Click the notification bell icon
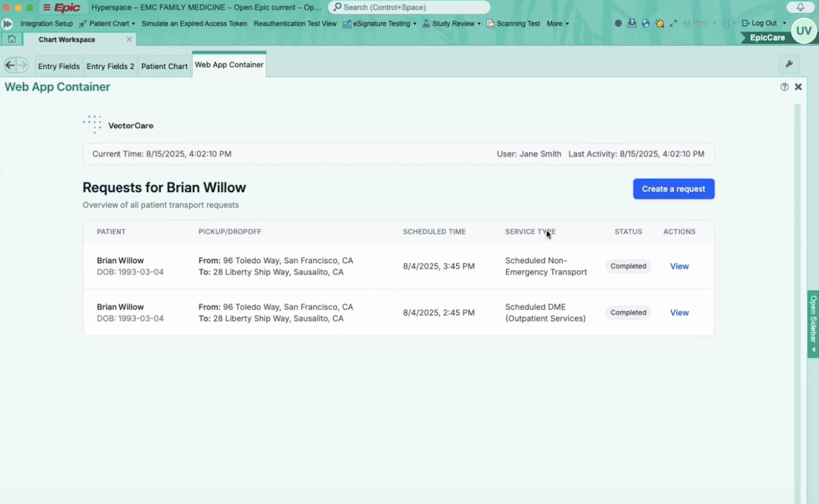This screenshot has height=504, width=819. click(x=800, y=7)
